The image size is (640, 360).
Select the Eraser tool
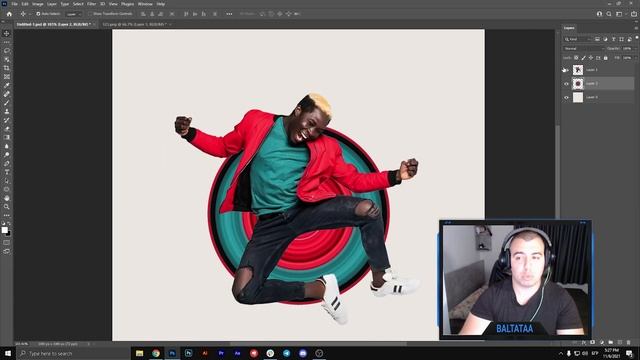click(x=7, y=129)
